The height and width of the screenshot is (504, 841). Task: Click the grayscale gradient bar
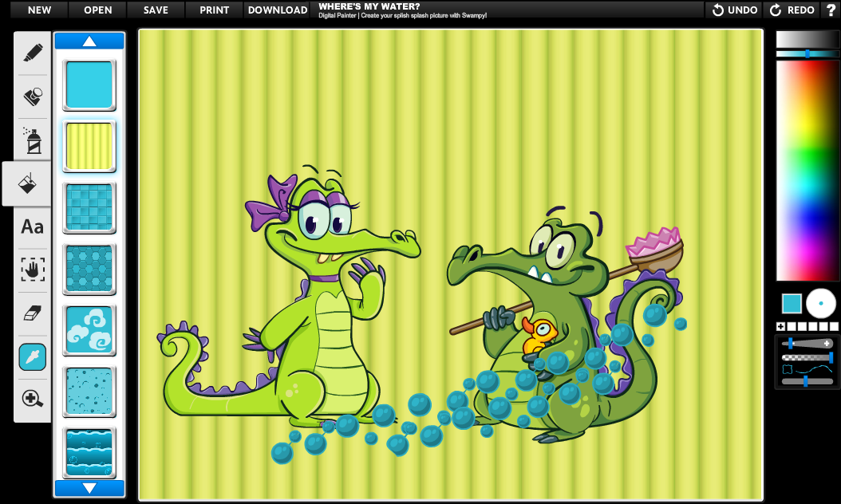coord(807,40)
